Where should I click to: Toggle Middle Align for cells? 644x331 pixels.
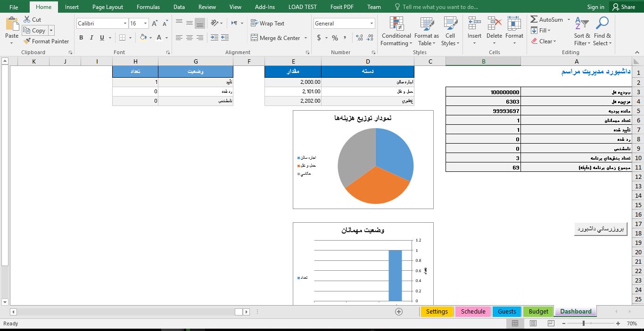point(190,23)
